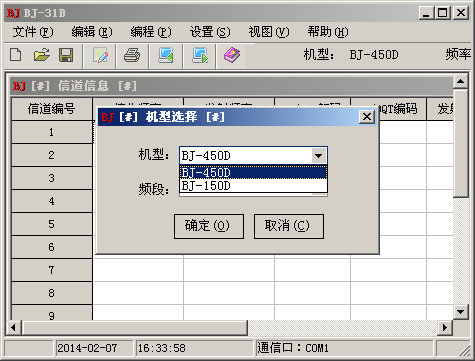Viewport: 475px width, 361px height.
Task: Click the vertical scrollbar thumb
Action: pos(461,143)
